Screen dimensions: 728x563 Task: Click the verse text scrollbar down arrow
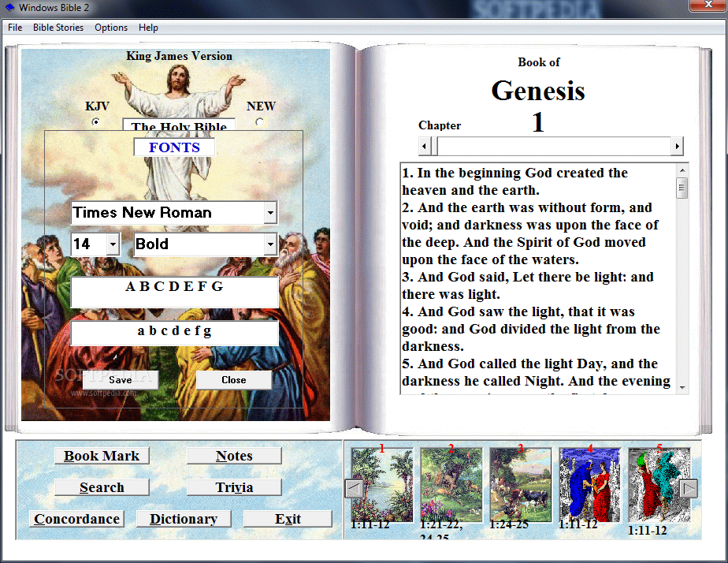click(682, 387)
